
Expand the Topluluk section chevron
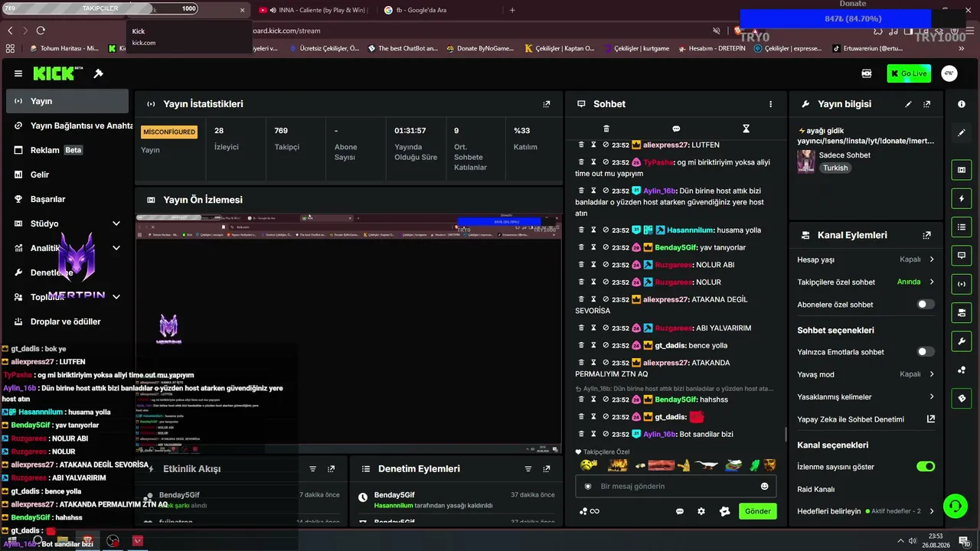[x=116, y=297]
